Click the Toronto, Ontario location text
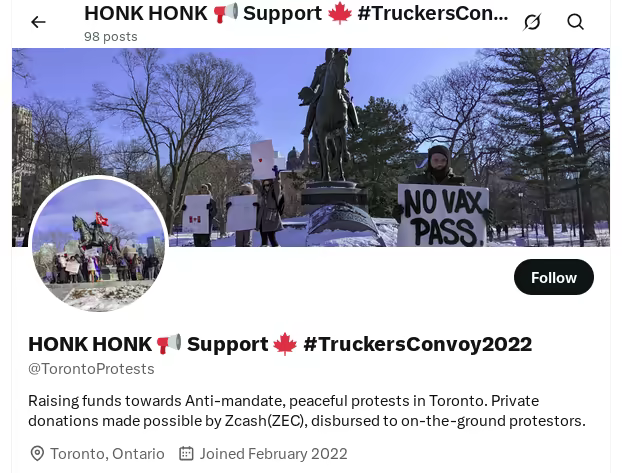The height and width of the screenshot is (473, 622). (x=107, y=454)
